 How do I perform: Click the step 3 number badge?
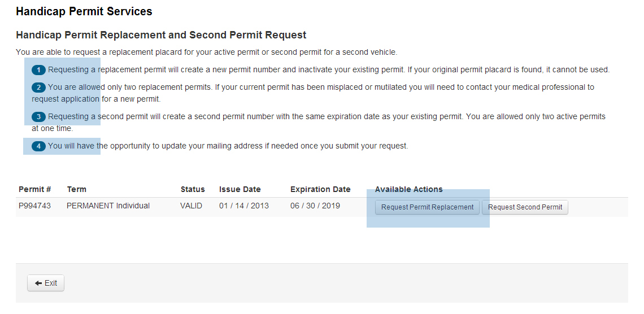[38, 117]
